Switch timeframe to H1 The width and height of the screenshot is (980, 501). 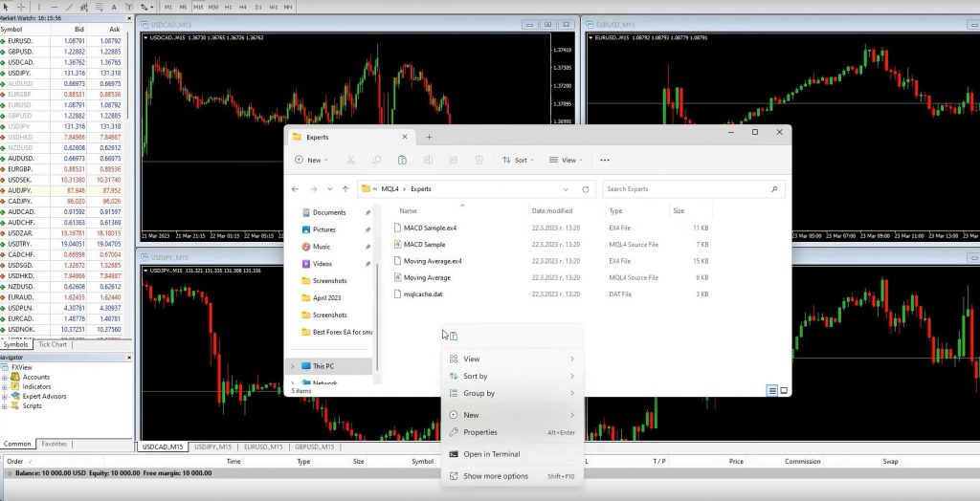[x=228, y=7]
